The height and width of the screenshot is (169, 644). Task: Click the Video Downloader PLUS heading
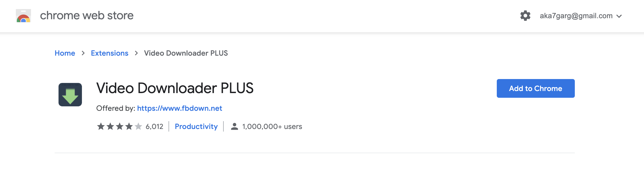(175, 88)
